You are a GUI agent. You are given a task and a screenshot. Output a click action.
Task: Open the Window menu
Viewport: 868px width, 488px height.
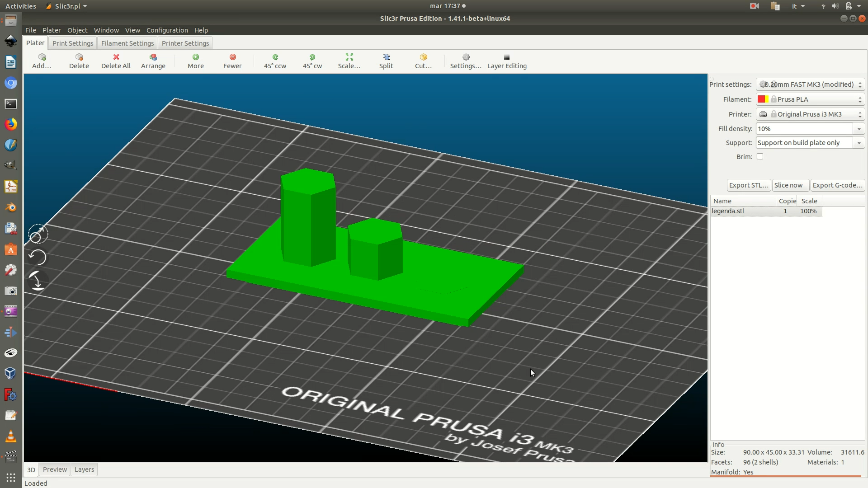(106, 30)
